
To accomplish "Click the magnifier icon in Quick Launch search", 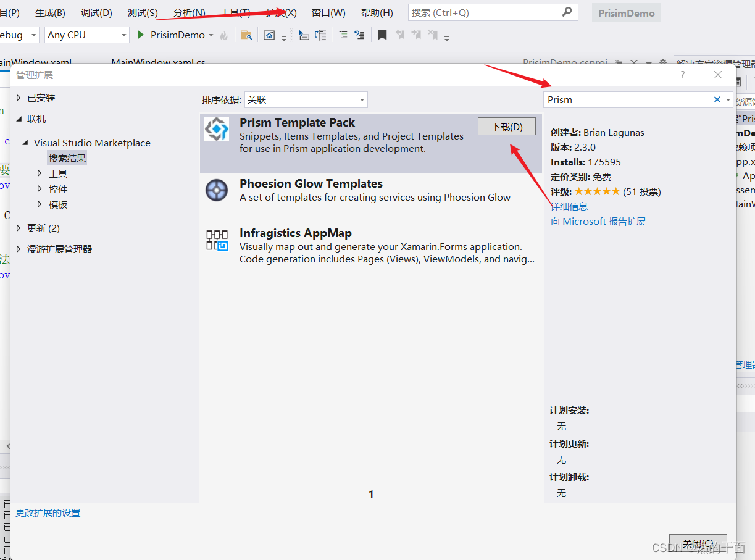I will (x=567, y=12).
